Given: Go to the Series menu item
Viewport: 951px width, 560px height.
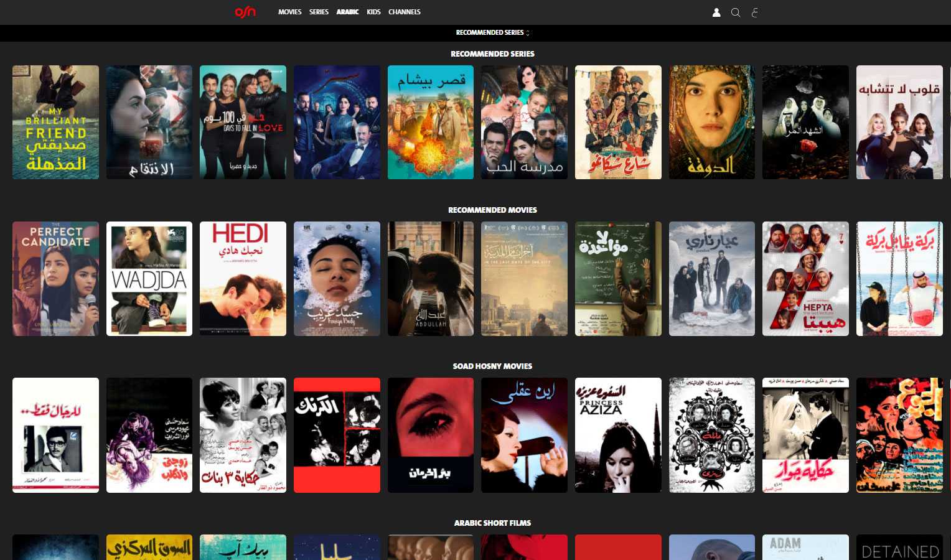Looking at the screenshot, I should tap(319, 12).
